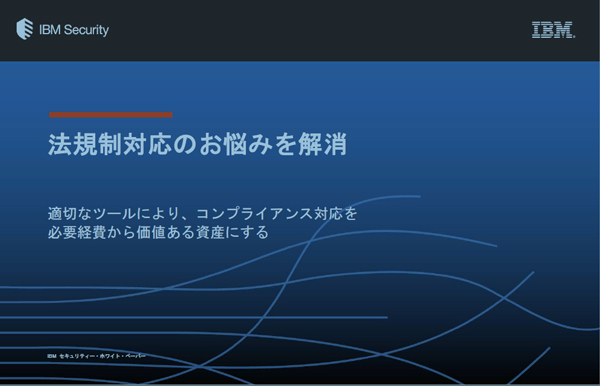Image resolution: width=600 pixels, height=386 pixels.
Task: Click ホワイト・ペーパー in the footer caption
Action: point(122,356)
